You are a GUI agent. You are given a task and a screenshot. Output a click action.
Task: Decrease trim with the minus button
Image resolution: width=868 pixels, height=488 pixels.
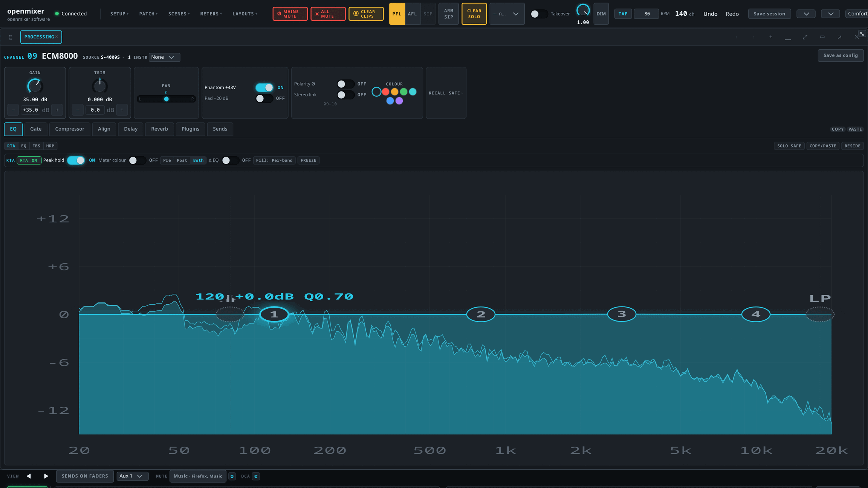78,110
